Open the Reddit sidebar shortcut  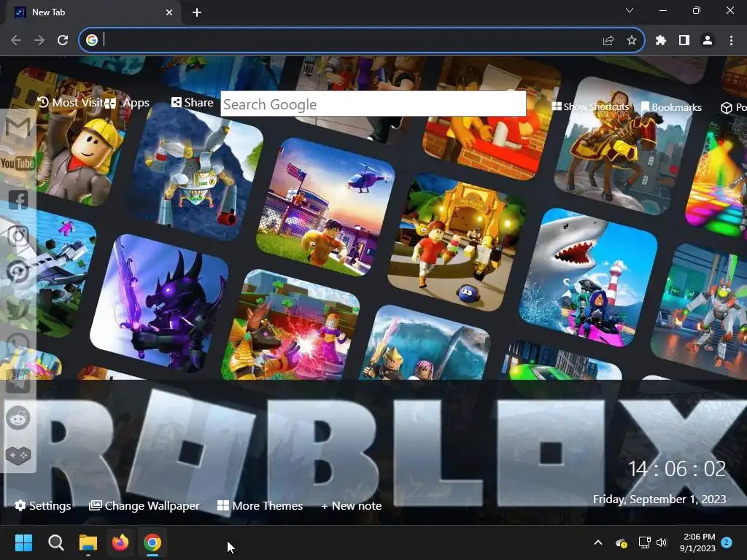coord(18,418)
